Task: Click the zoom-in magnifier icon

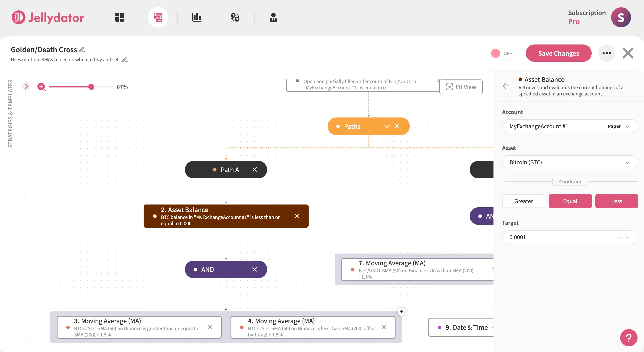Action: [41, 87]
